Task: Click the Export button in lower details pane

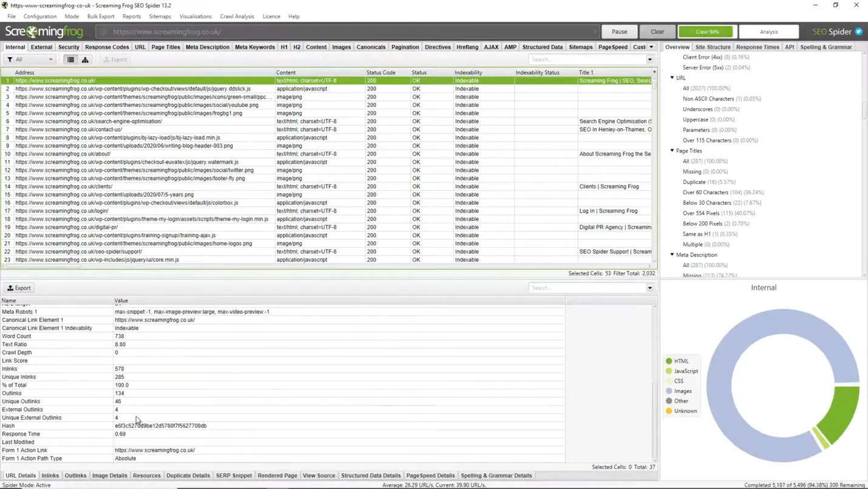Action: [x=19, y=288]
